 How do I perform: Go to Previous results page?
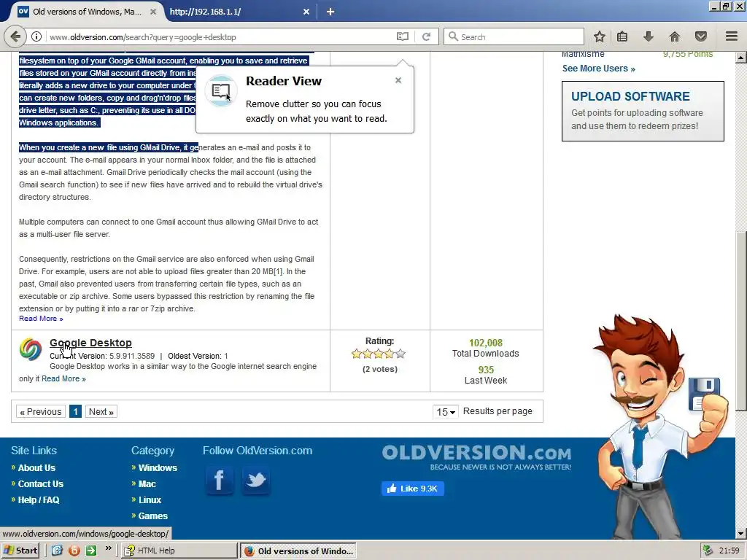41,411
